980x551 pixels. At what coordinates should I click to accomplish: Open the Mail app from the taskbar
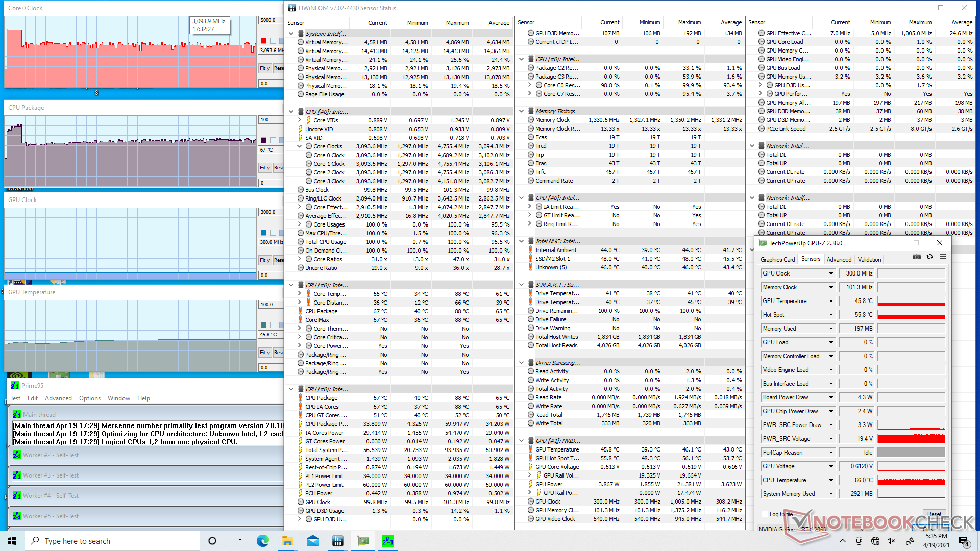312,541
